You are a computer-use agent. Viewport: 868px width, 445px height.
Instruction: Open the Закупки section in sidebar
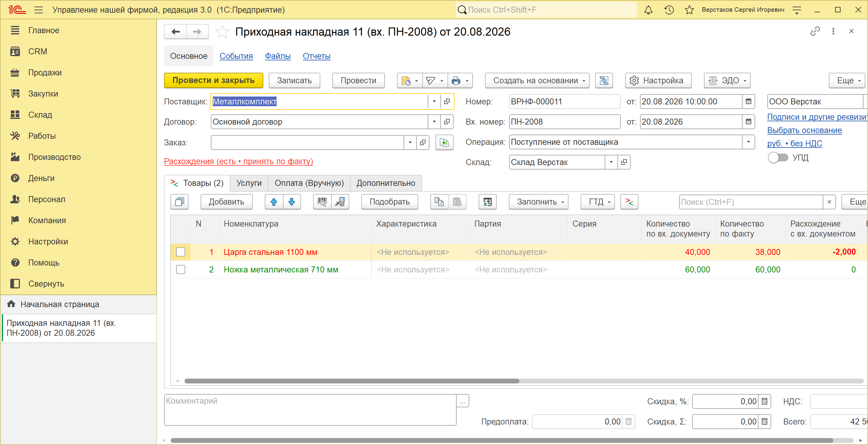coord(43,94)
